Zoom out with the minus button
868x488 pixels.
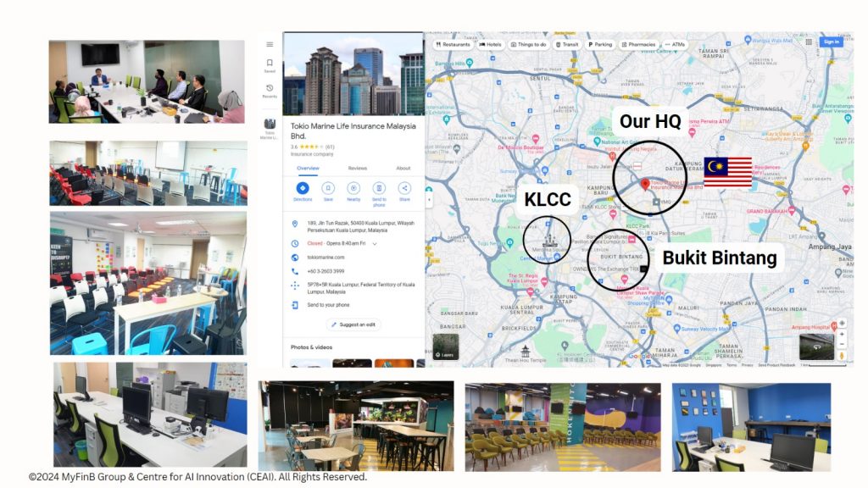click(842, 344)
